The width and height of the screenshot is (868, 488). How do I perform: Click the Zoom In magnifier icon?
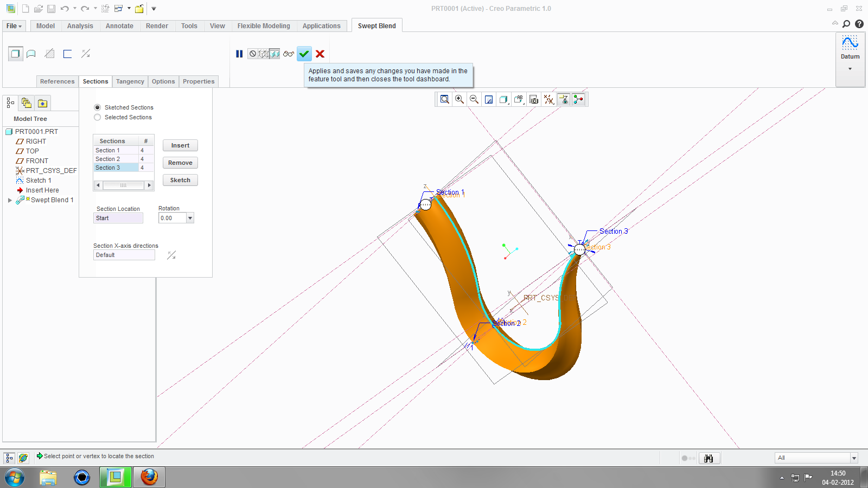click(459, 99)
